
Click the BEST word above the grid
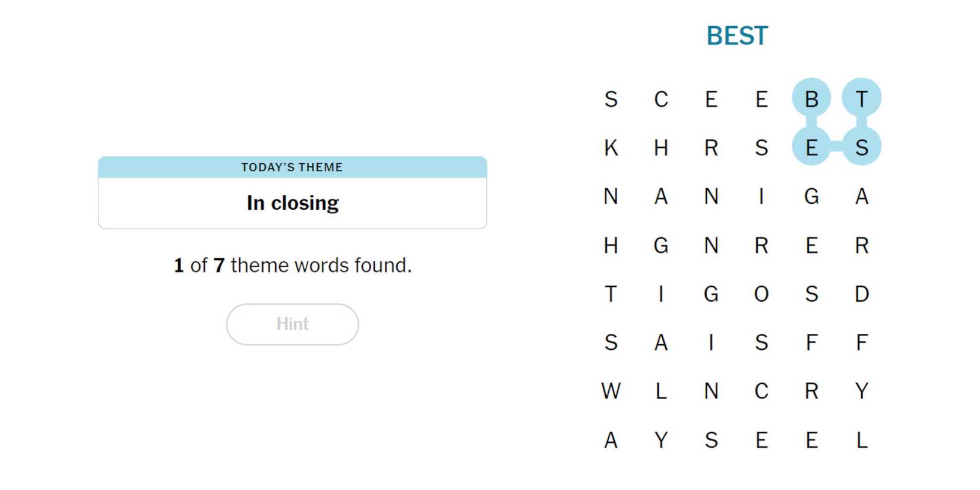click(736, 36)
